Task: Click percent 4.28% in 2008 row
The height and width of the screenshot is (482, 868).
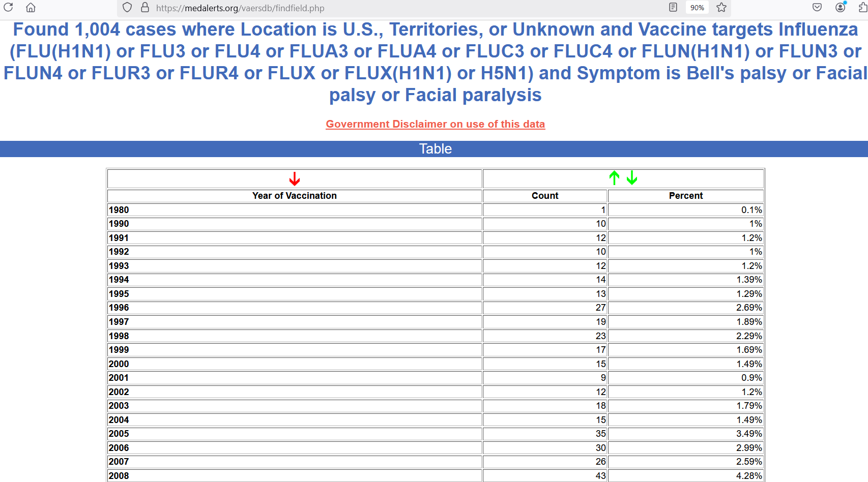Action: pyautogui.click(x=749, y=476)
